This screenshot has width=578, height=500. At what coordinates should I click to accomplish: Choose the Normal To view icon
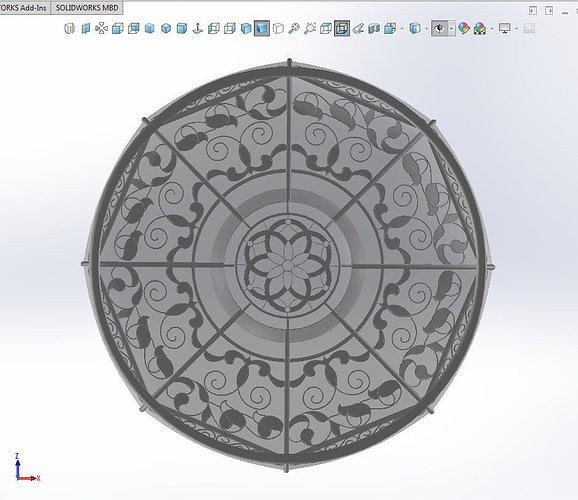[198, 28]
